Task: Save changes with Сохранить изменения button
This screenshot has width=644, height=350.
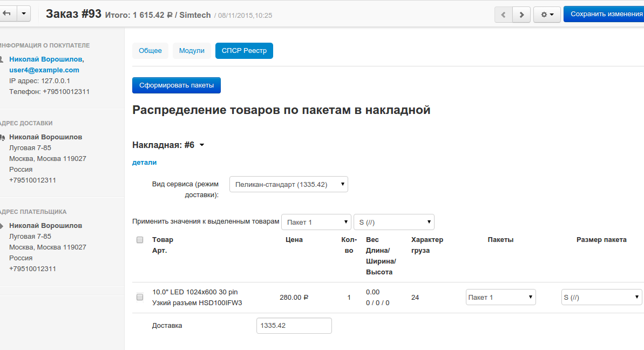Action: point(605,14)
